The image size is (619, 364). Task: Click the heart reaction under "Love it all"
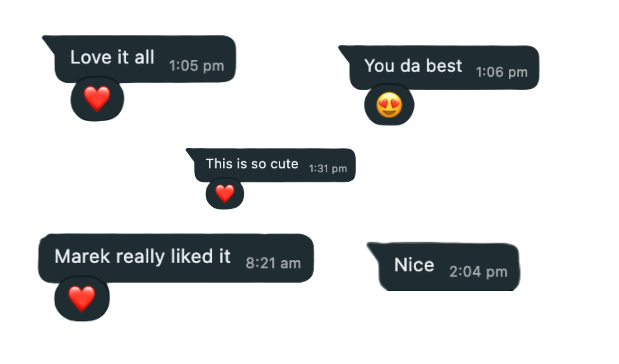click(97, 99)
